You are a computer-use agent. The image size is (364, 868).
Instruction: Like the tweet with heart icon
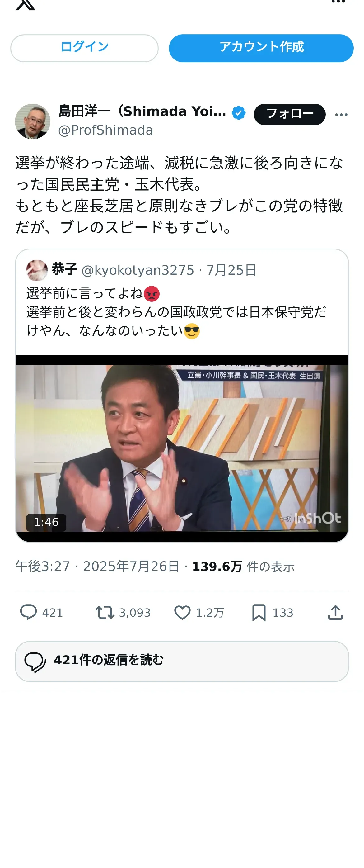[x=182, y=612]
